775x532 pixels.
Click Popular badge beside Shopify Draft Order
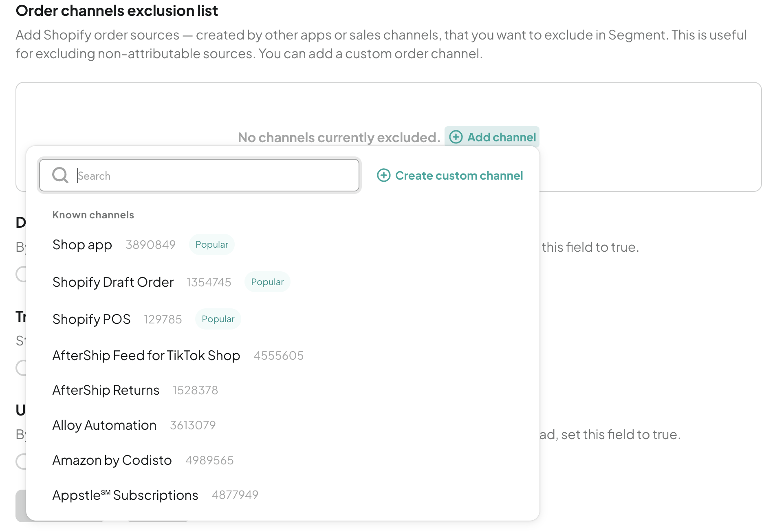pos(267,282)
